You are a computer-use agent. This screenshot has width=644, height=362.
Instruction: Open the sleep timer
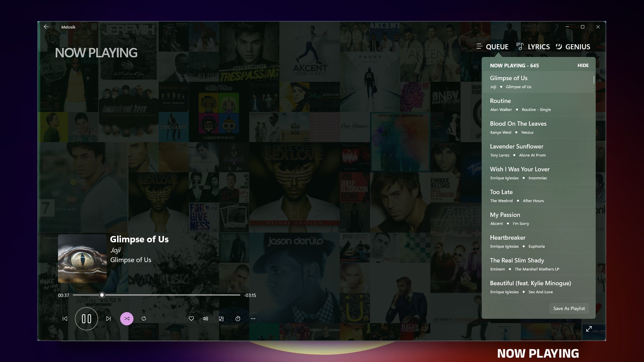pos(238,319)
